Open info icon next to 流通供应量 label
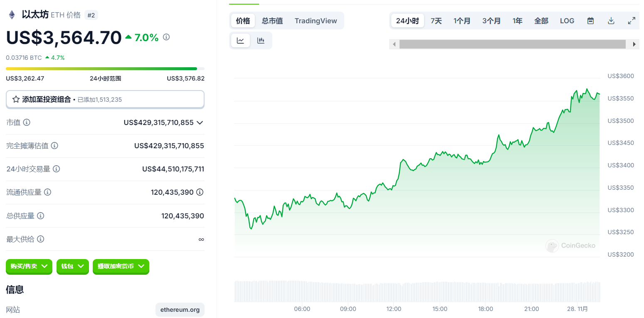This screenshot has width=644, height=318. pyautogui.click(x=47, y=192)
